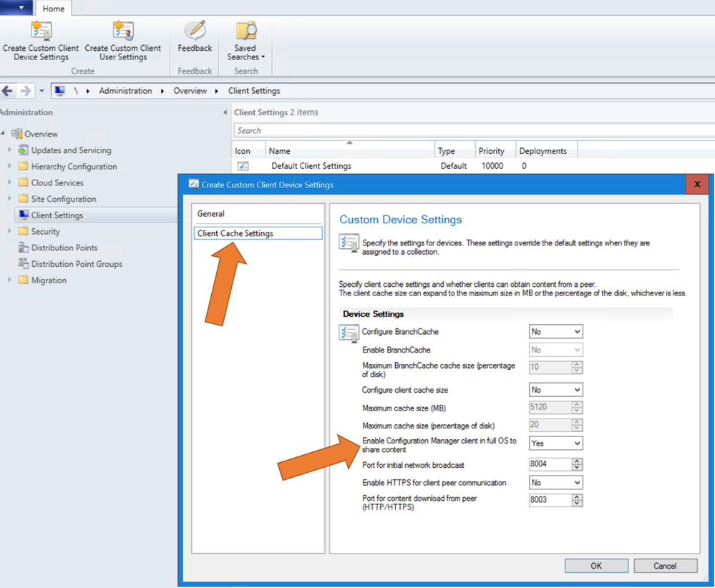Image resolution: width=715 pixels, height=588 pixels.
Task: Open the Configure client cache size dropdown
Action: (x=556, y=390)
